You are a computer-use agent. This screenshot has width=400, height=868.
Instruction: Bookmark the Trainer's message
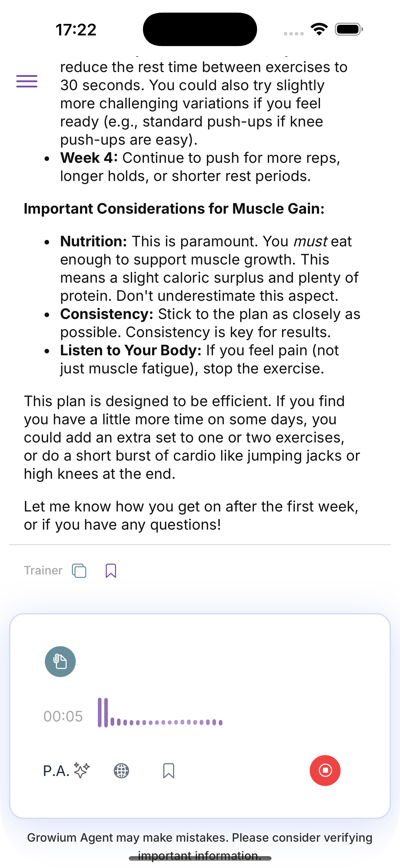pos(111,570)
